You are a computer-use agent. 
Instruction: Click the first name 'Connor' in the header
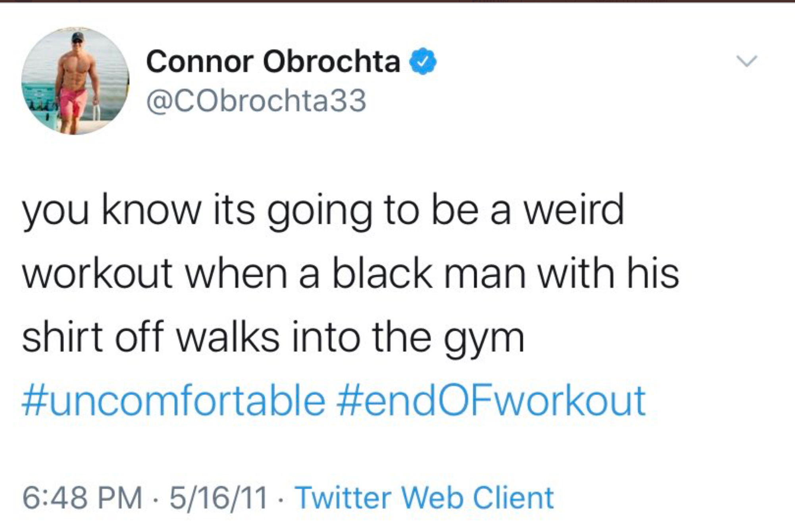[x=200, y=63]
